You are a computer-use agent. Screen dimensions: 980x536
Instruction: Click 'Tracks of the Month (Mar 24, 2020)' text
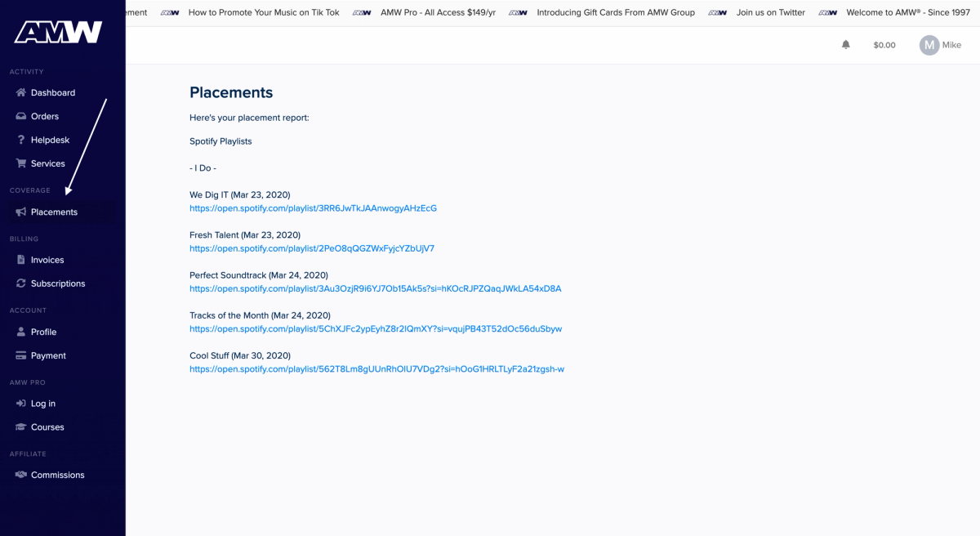[260, 315]
